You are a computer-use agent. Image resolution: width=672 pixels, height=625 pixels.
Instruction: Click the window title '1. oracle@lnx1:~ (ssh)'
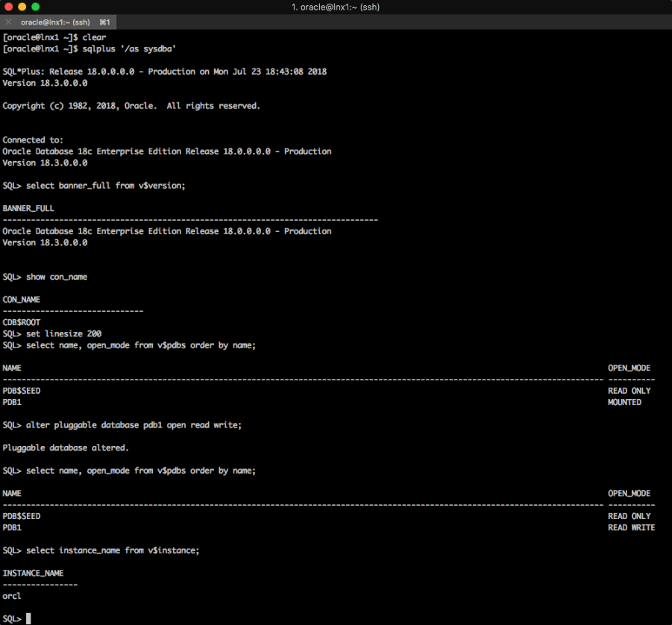pyautogui.click(x=336, y=7)
